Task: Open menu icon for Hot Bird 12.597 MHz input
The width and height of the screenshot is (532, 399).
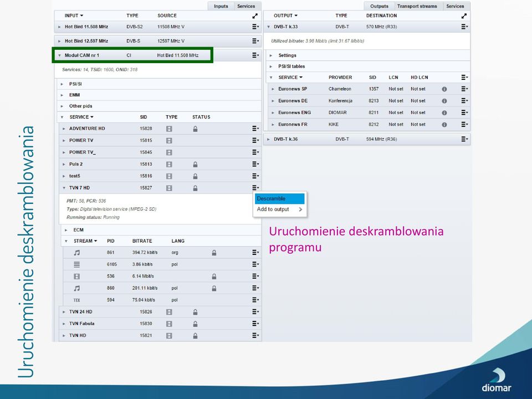Action: (255, 40)
